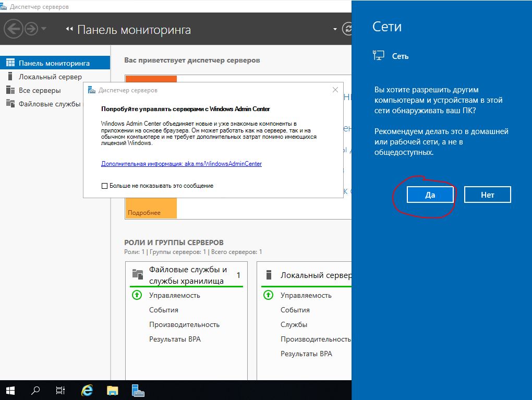Click the back navigation arrow in Server Manager

13,29
